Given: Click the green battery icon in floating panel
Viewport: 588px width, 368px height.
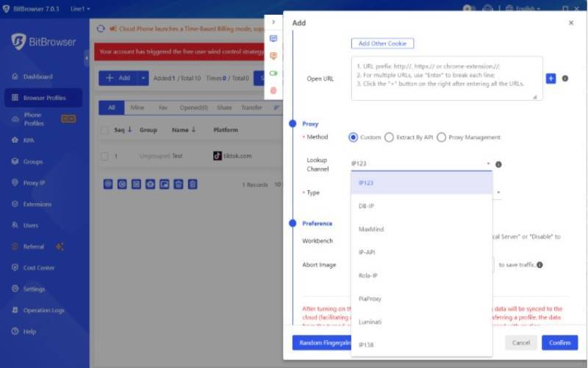Looking at the screenshot, I should tap(273, 73).
